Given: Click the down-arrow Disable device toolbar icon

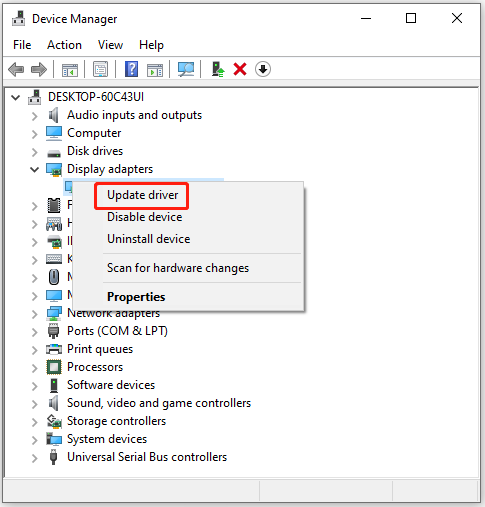Looking at the screenshot, I should tap(263, 69).
